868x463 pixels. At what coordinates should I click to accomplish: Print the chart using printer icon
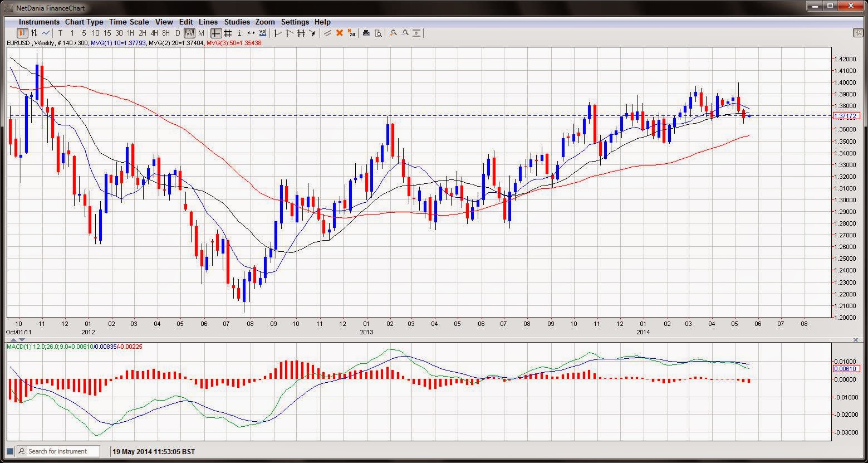[366, 33]
